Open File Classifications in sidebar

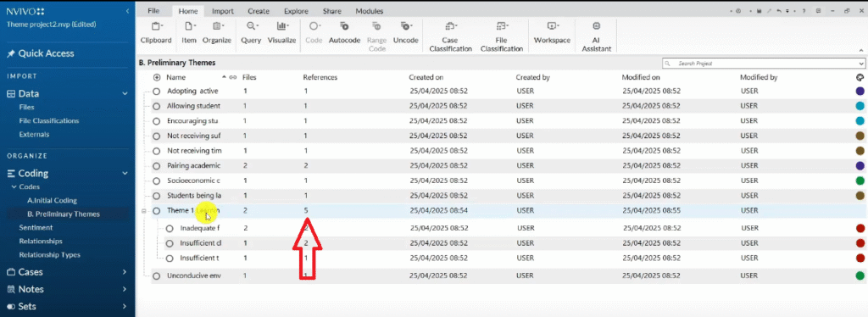[x=48, y=120]
